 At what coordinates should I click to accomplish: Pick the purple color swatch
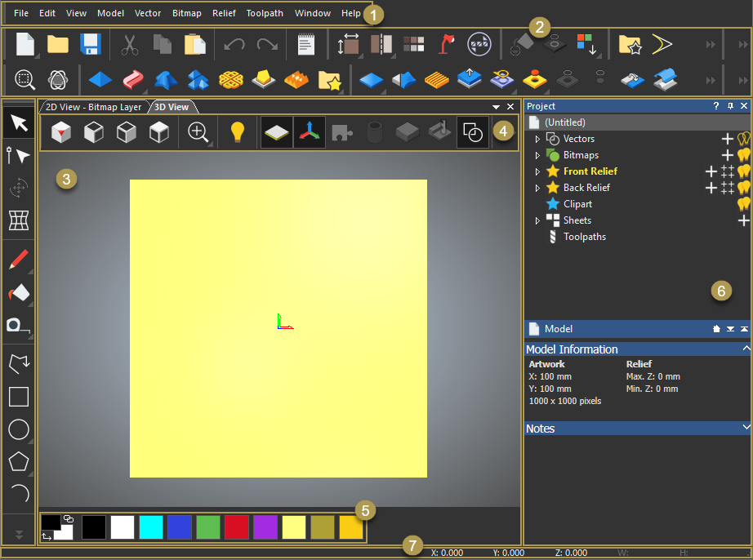click(x=265, y=527)
